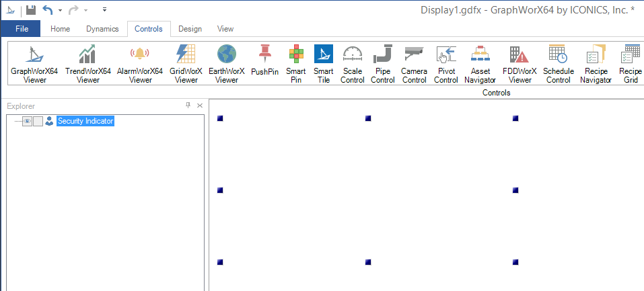Toggle visibility eye of Security Indicator
The height and width of the screenshot is (291, 644).
27,121
